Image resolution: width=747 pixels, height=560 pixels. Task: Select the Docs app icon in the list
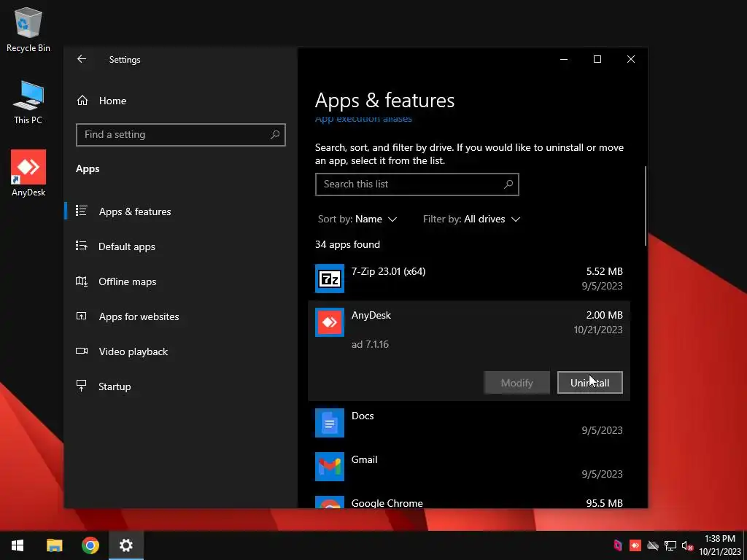(330, 423)
